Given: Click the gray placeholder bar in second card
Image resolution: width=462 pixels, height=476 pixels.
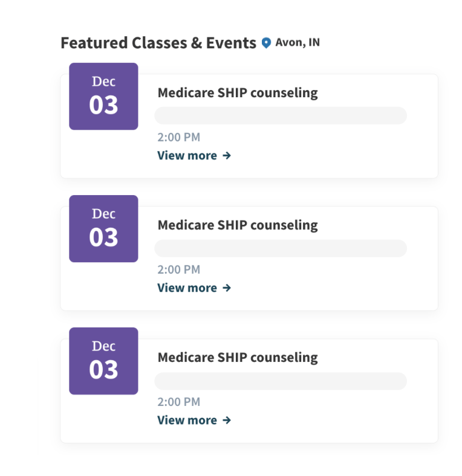Looking at the screenshot, I should click(281, 248).
